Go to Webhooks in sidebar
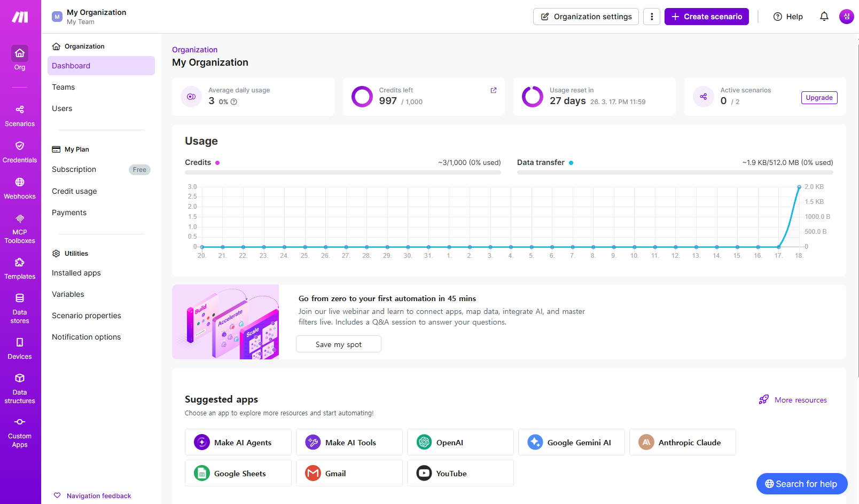The height and width of the screenshot is (504, 859). click(20, 188)
